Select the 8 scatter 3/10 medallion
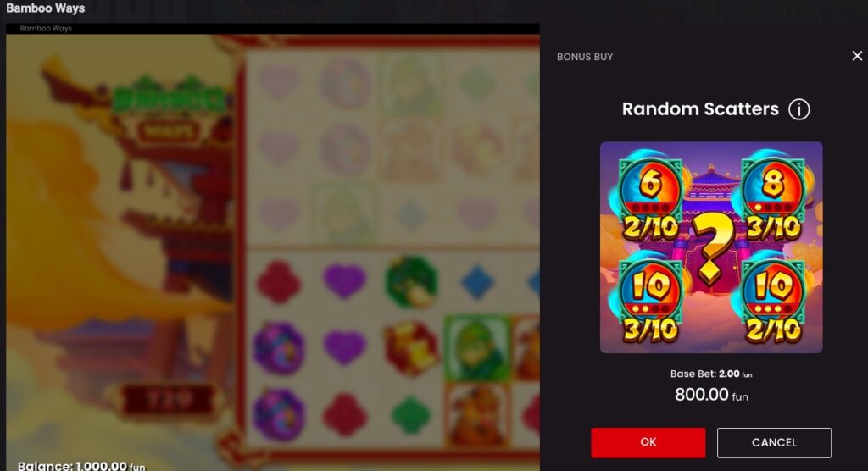Viewport: 868px width, 471px height. click(773, 198)
